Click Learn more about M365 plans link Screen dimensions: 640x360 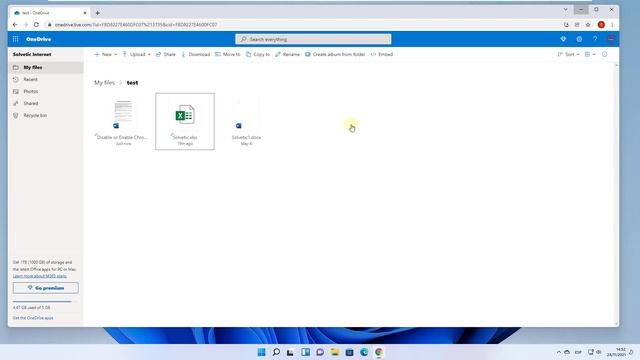[40, 276]
